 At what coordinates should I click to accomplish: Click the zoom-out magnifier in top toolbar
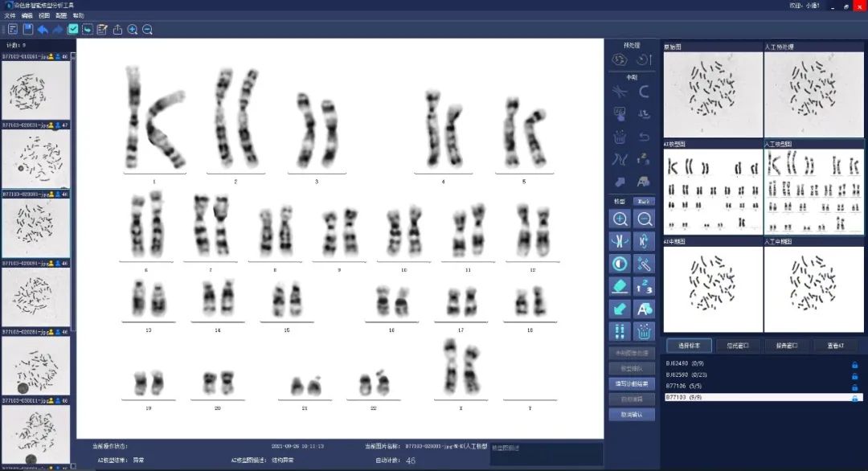148,30
